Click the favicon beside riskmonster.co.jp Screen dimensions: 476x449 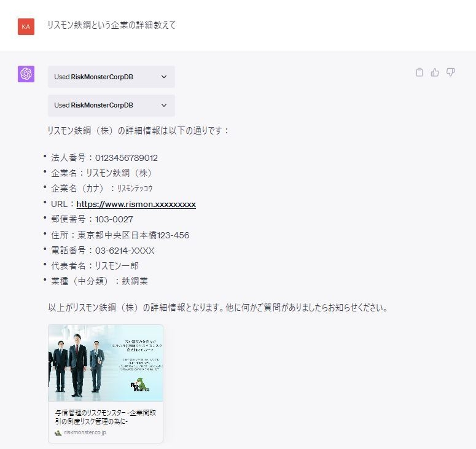[58, 432]
